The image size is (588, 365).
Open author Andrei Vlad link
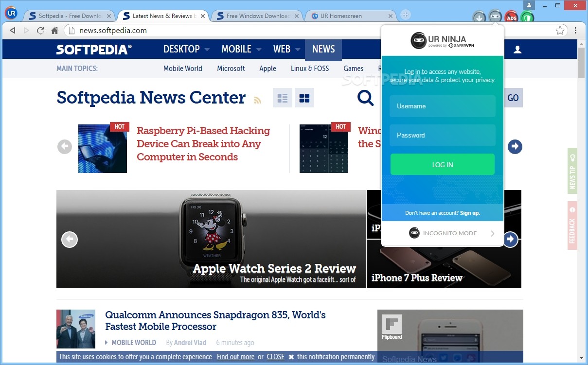tap(190, 343)
